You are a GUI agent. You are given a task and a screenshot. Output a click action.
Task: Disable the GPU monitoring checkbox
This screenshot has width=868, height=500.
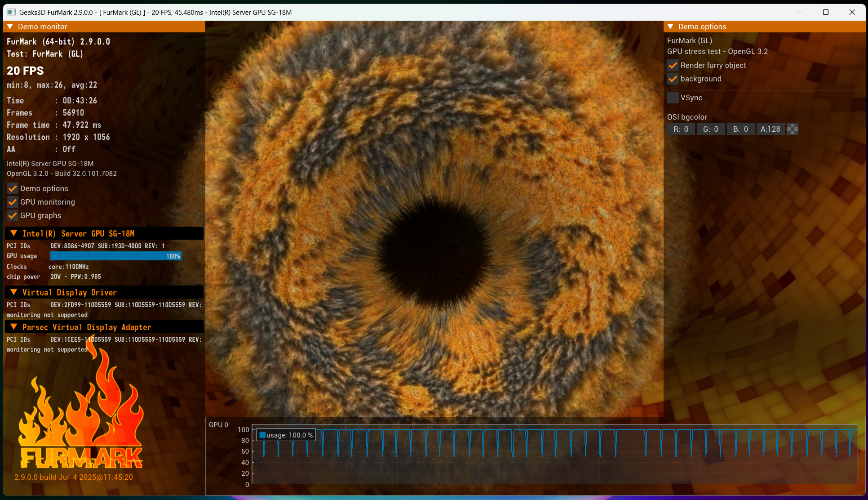(13, 202)
